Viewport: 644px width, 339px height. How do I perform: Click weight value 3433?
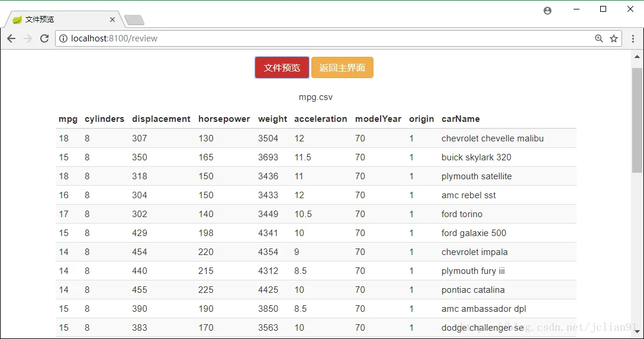pyautogui.click(x=268, y=195)
